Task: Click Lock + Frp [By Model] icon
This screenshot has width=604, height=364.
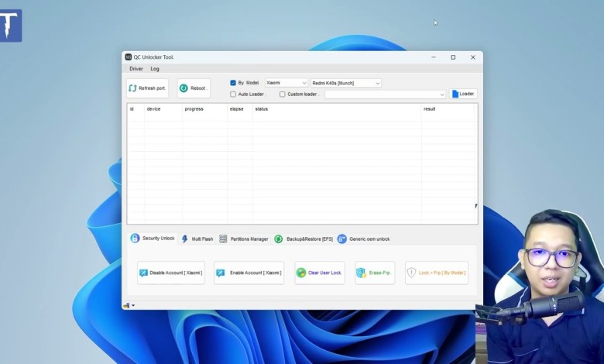Action: click(x=412, y=273)
